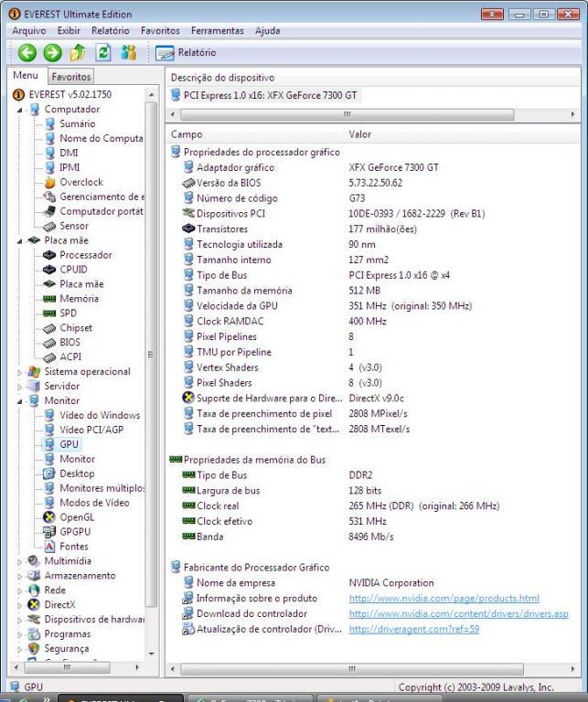Open the nvidia drivers.asp download link
588x702 pixels.
click(x=458, y=614)
